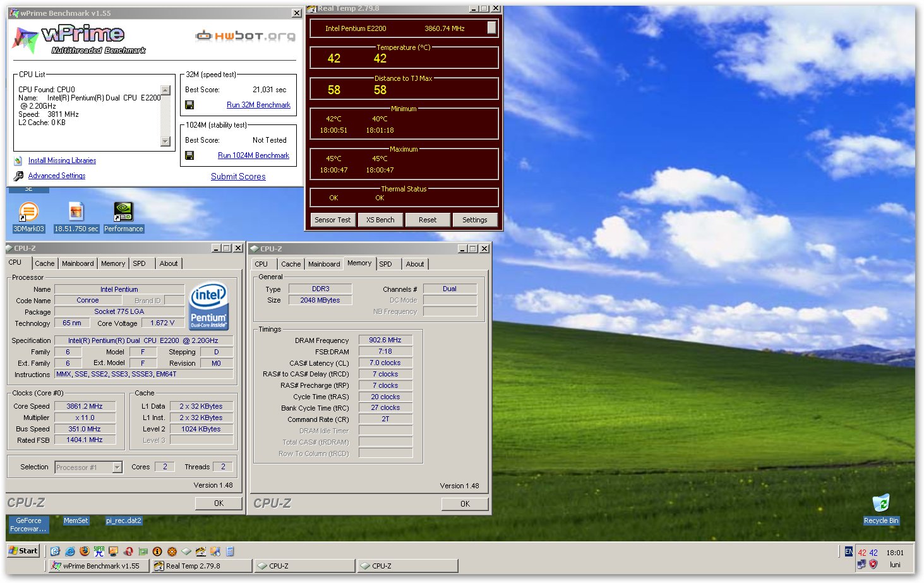Click the save icon for the 1024M score
The height and width of the screenshot is (583, 924).
189,155
